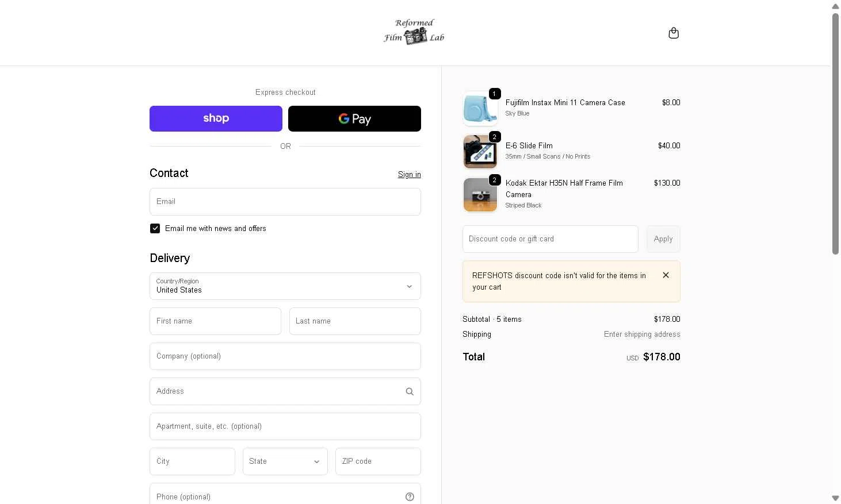The image size is (841, 504).
Task: Click the Subtotal · 5 items label
Action: pos(492,319)
